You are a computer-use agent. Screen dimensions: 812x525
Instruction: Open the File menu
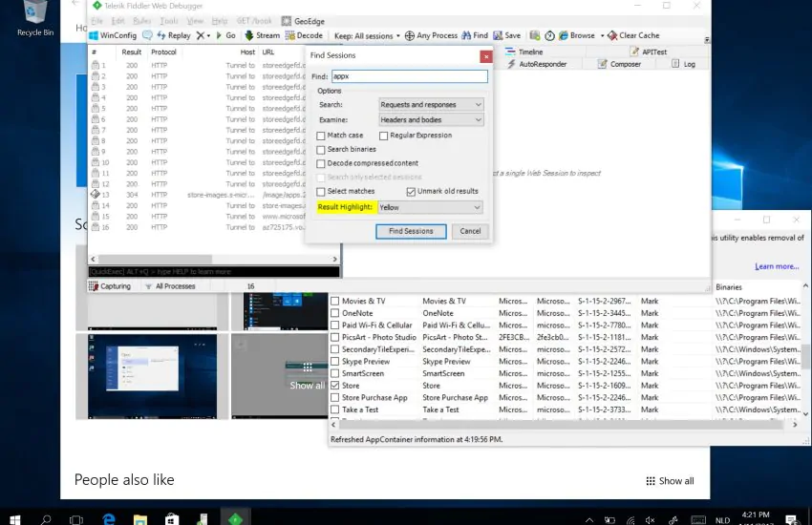[x=96, y=21]
